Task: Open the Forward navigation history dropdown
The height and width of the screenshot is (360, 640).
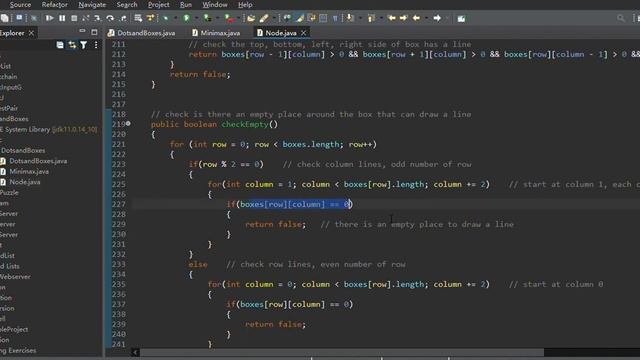Action: click(x=447, y=18)
